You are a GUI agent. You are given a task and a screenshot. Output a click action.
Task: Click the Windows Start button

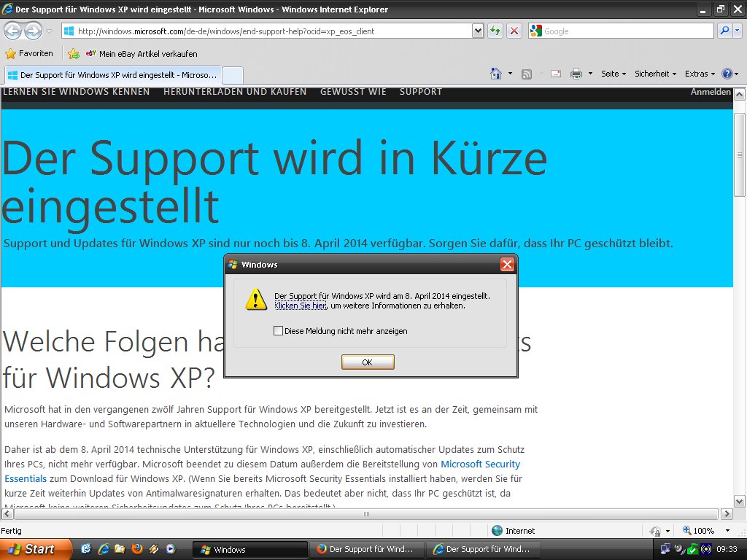(x=36, y=549)
